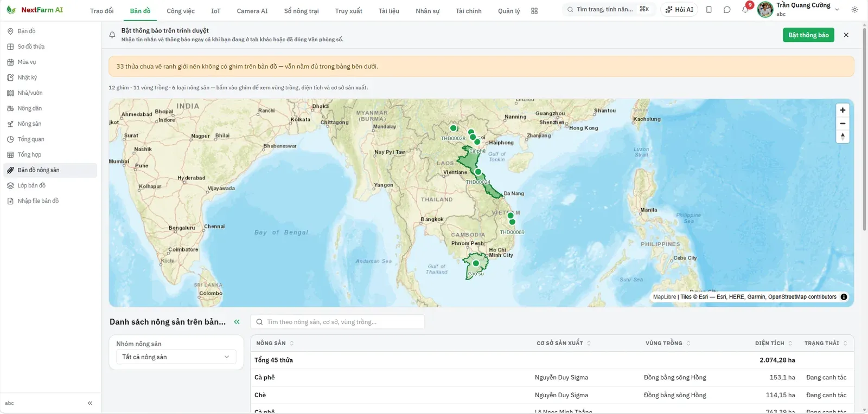Focus the global search field in header
This screenshot has height=414, width=868.
[x=609, y=10]
